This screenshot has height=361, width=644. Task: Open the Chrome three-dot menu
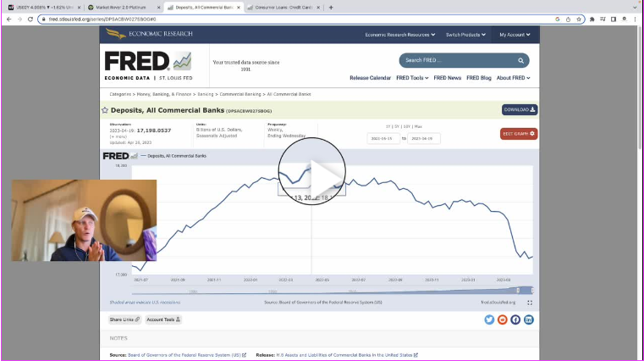[x=636, y=19]
